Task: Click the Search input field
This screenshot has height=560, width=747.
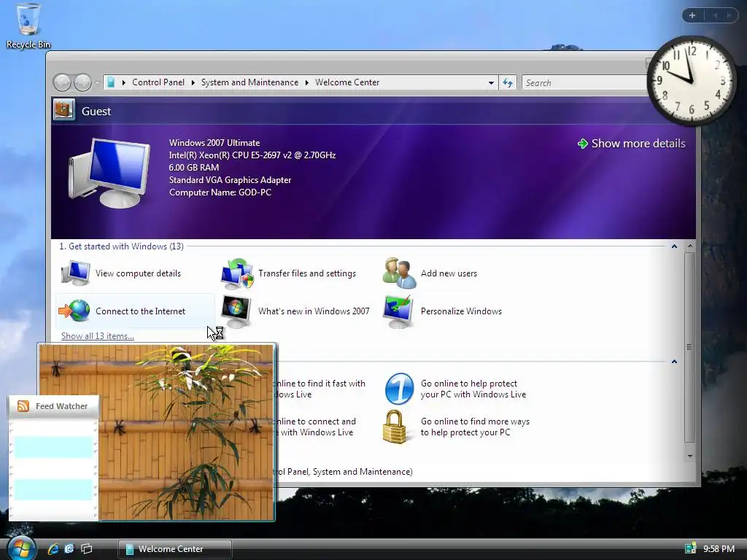Action: tap(584, 83)
